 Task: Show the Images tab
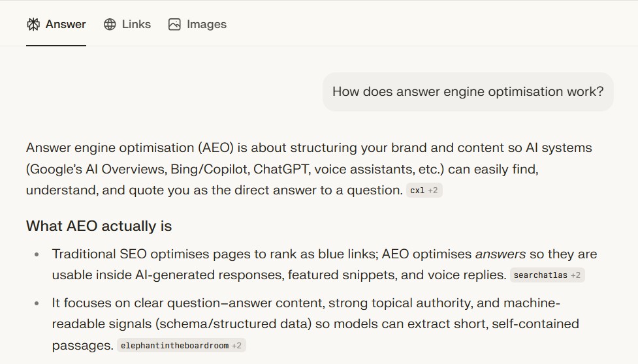206,25
